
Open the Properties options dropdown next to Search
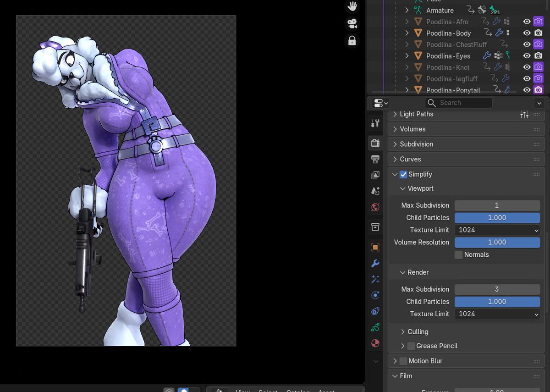tap(539, 103)
